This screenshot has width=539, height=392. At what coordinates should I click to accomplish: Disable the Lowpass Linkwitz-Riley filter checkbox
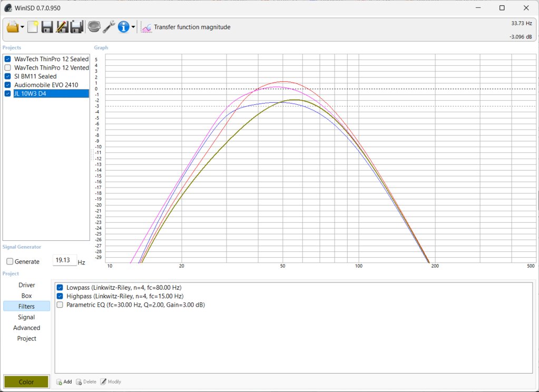click(x=60, y=288)
